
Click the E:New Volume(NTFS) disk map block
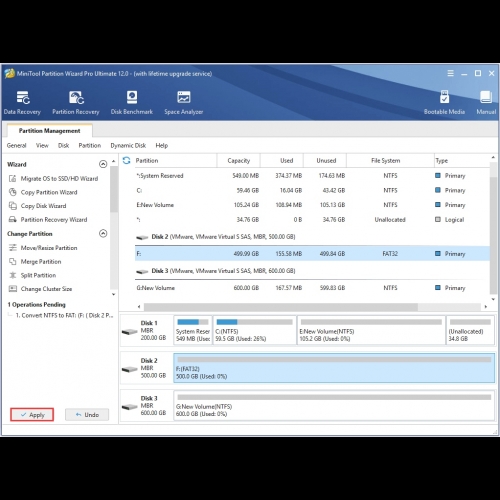(371, 330)
